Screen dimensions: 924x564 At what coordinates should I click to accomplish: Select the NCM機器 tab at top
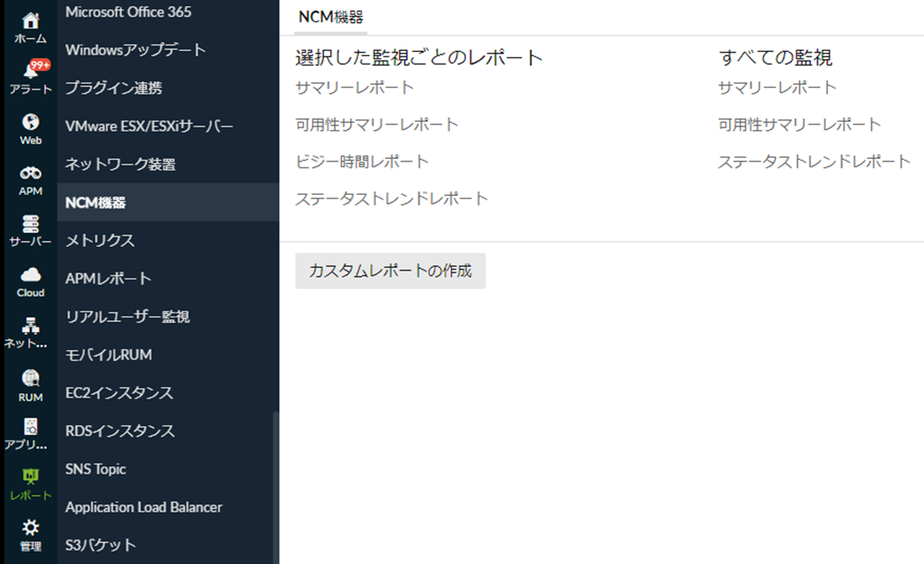331,18
